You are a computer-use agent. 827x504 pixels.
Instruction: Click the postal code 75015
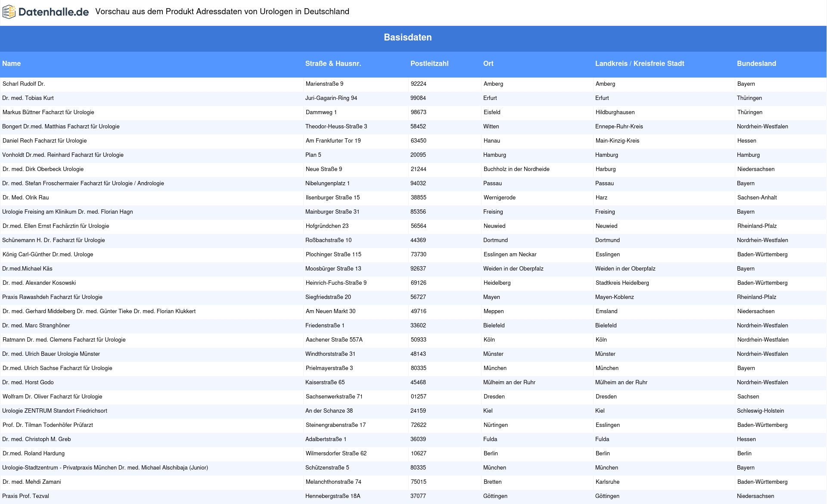(419, 482)
